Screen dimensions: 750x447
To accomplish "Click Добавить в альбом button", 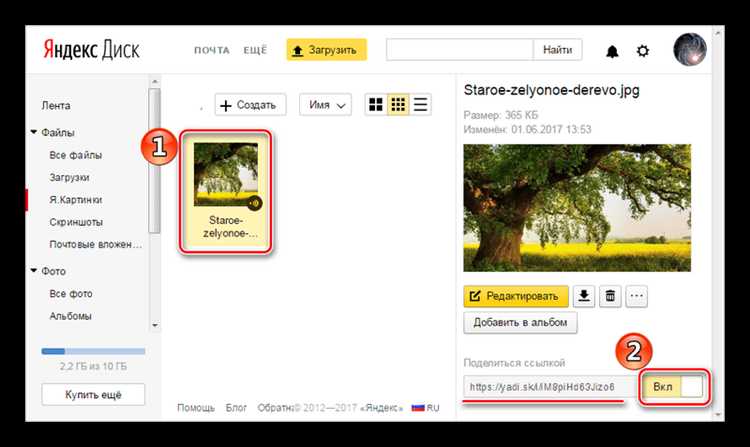I will tap(520, 323).
